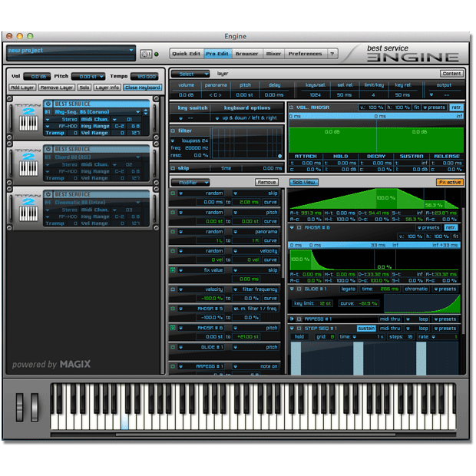Expand the ARPEGG # 1 section

click(292, 319)
